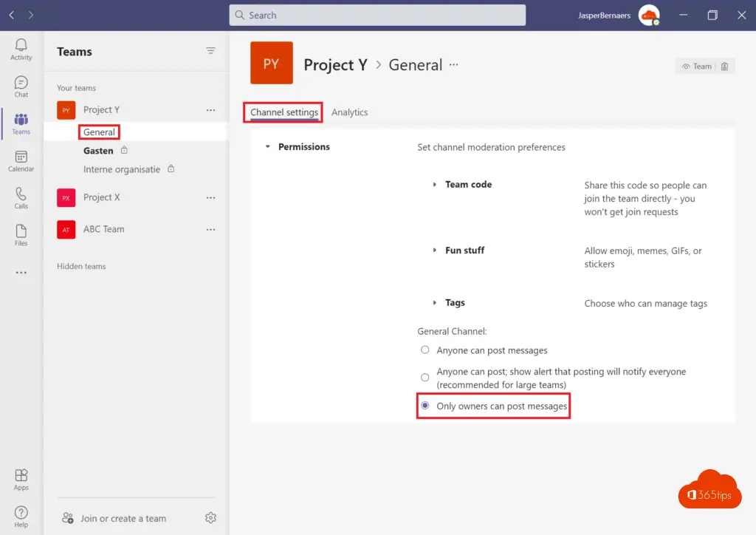Expand the Tags section
Image resolution: width=756 pixels, height=535 pixels.
(x=434, y=302)
